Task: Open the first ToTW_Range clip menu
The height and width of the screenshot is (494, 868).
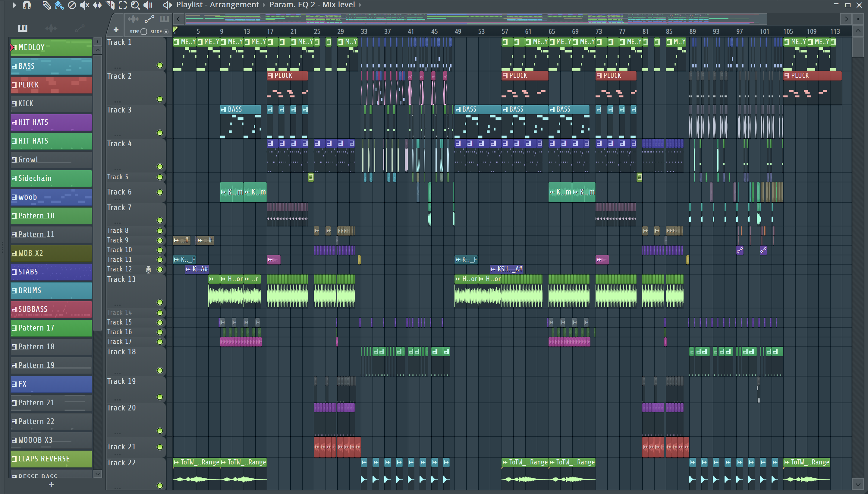Action: 176,462
